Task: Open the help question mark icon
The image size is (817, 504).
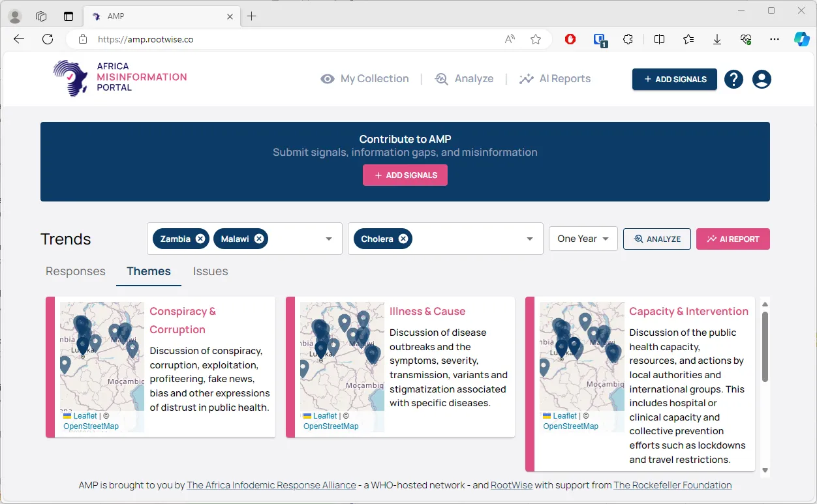Action: click(x=733, y=79)
